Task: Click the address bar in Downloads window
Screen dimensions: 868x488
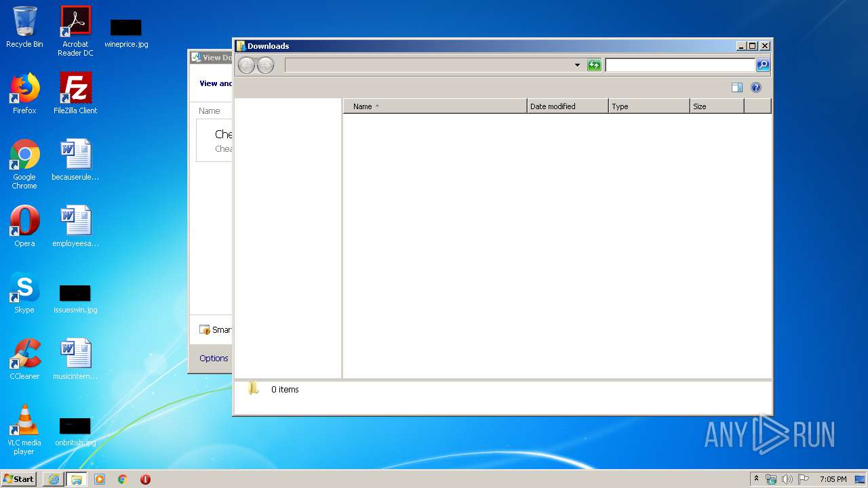Action: pos(429,65)
